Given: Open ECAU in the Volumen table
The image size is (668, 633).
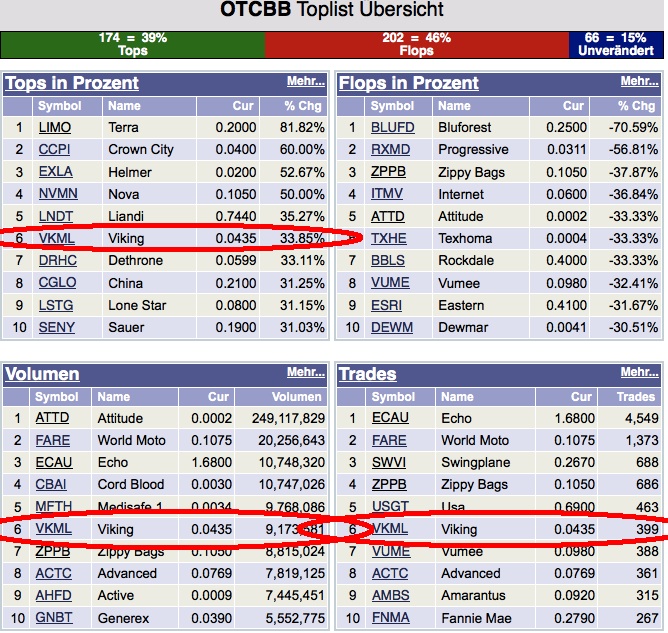Looking at the screenshot, I should point(54,462).
